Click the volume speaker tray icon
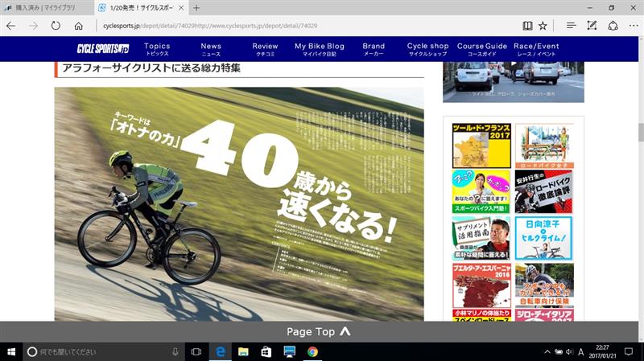644x361 pixels. tap(570, 352)
